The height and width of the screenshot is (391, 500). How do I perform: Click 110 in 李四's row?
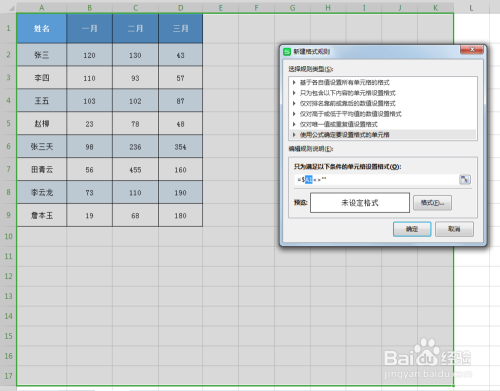90,78
